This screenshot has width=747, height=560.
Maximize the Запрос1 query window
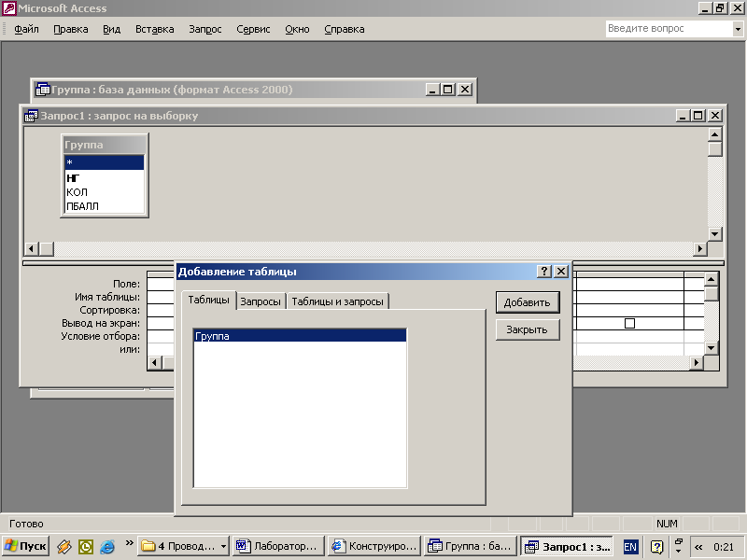coord(698,115)
